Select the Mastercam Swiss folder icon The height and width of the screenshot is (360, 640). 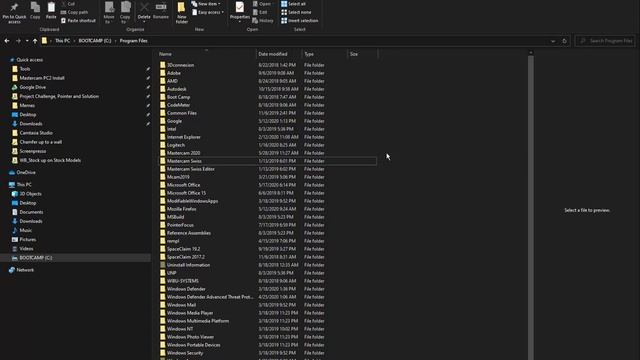tap(162, 161)
